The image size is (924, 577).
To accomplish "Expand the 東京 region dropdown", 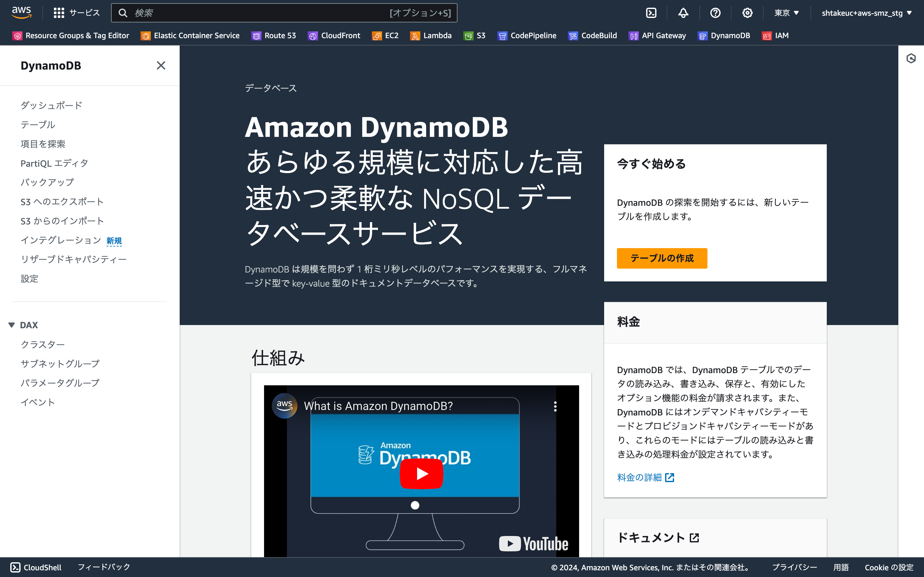I will click(x=785, y=13).
